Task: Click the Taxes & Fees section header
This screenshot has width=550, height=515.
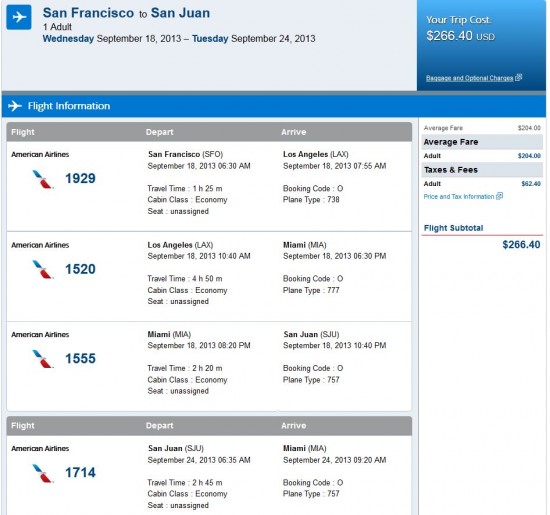Action: tap(482, 170)
